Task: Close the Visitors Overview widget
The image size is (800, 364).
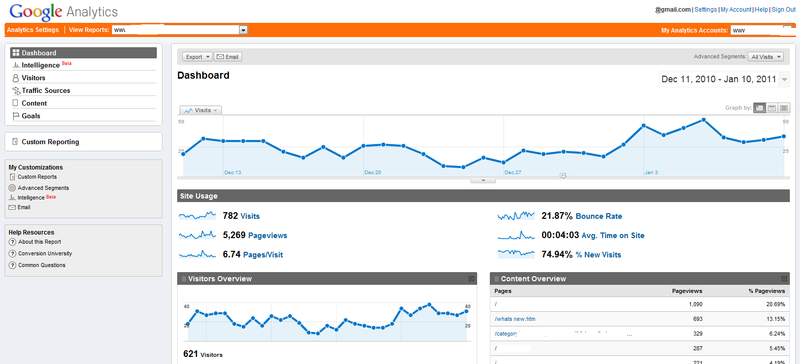Action: point(471,279)
